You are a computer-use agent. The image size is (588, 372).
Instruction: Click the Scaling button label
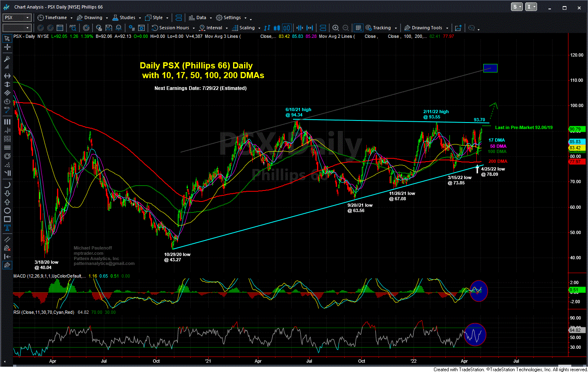(x=247, y=28)
